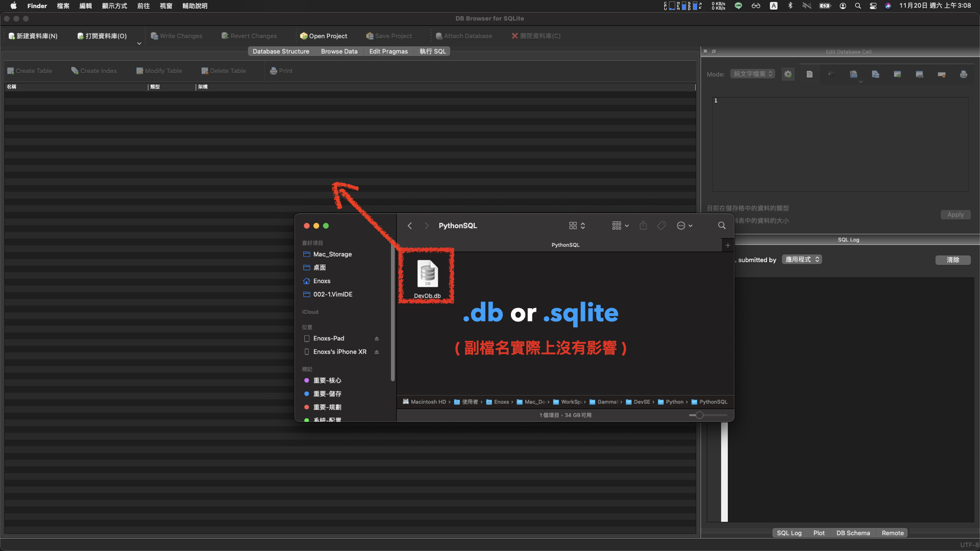Switch to the Database Structure tab
This screenshot has height=551, width=980.
(281, 52)
